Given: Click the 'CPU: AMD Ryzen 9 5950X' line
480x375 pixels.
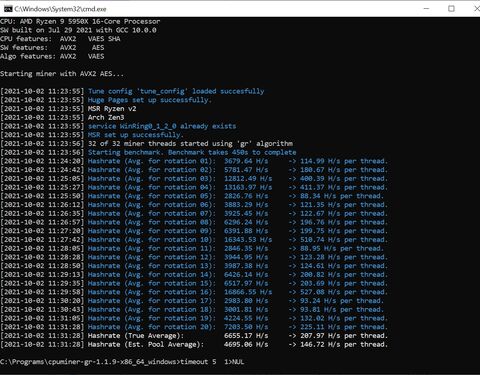Looking at the screenshot, I should [80, 21].
